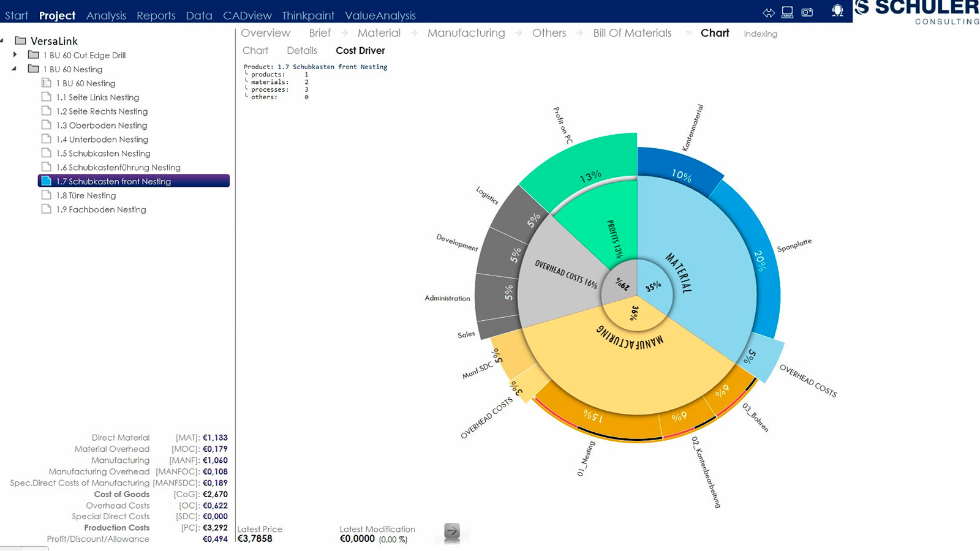The width and height of the screenshot is (980, 551).
Task: Switch to the Bill Of Materials tab
Action: 632,33
